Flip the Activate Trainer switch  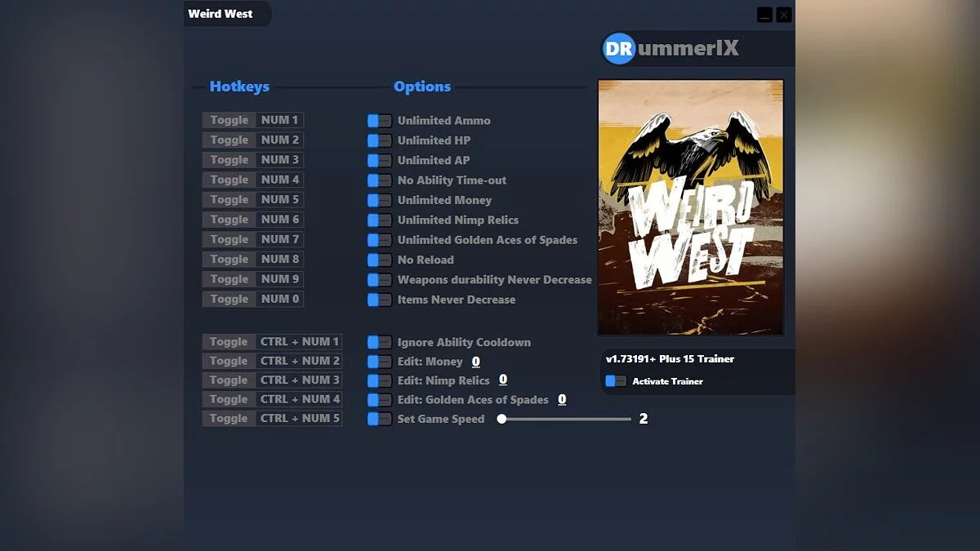[x=616, y=381]
